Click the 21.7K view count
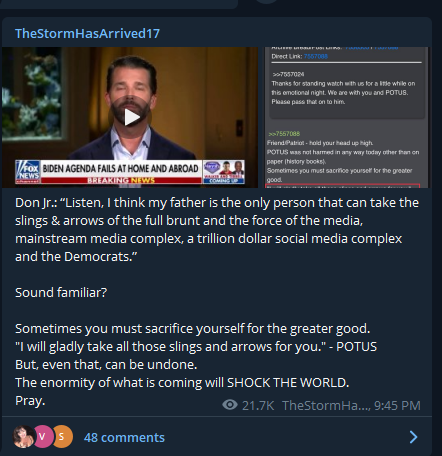The height and width of the screenshot is (456, 442). click(x=258, y=406)
